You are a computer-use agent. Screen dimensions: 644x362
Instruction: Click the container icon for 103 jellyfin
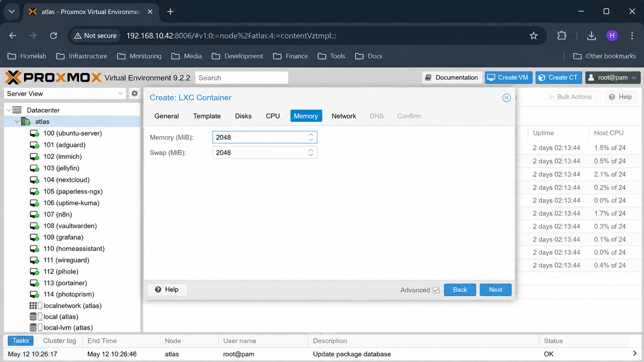[x=34, y=168]
